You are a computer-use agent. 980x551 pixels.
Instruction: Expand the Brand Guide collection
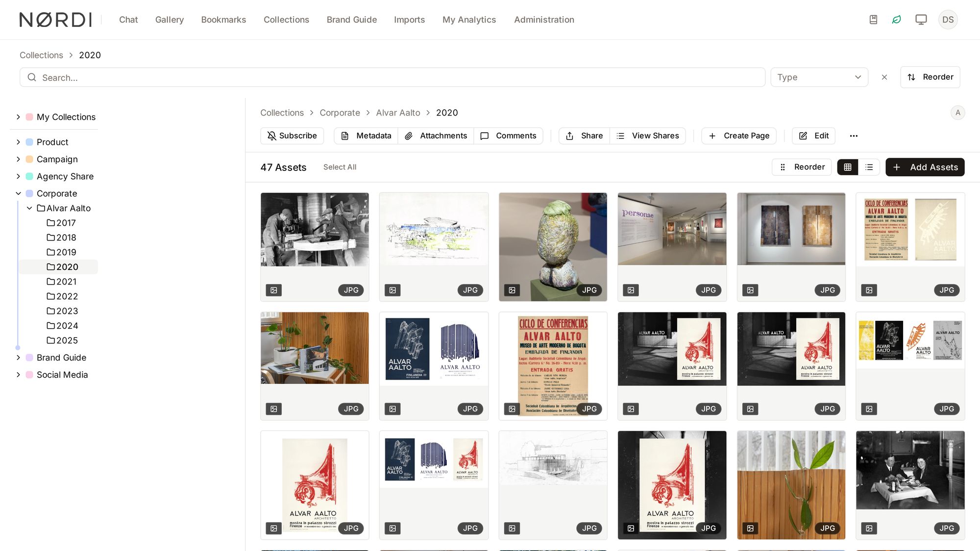18,358
